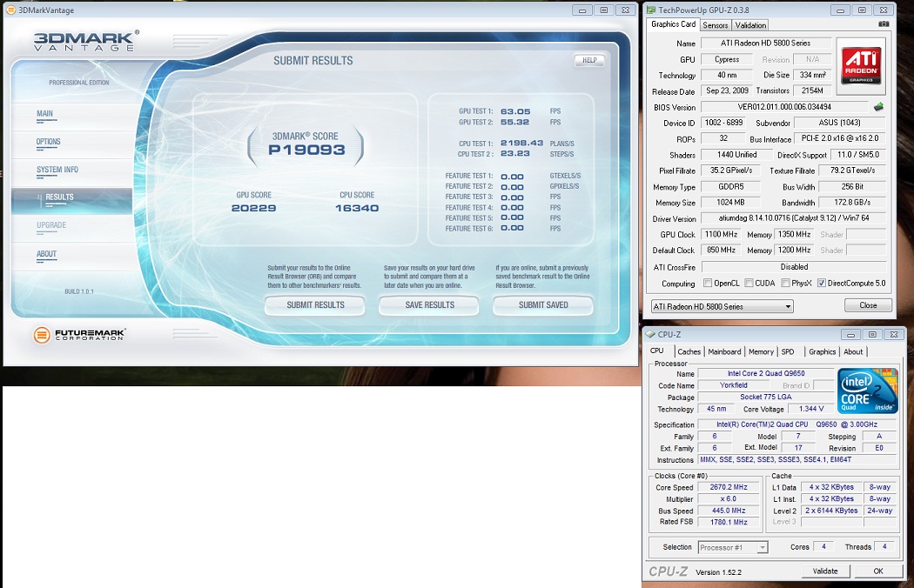Click the 3DMarkVantage title bar icon
Viewport: 914px width, 588px height.
(11, 10)
